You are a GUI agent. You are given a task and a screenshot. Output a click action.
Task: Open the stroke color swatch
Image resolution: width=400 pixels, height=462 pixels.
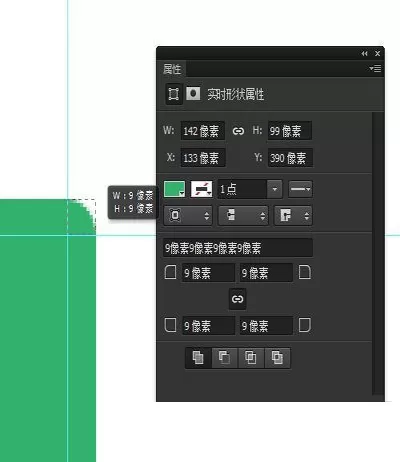tap(201, 189)
